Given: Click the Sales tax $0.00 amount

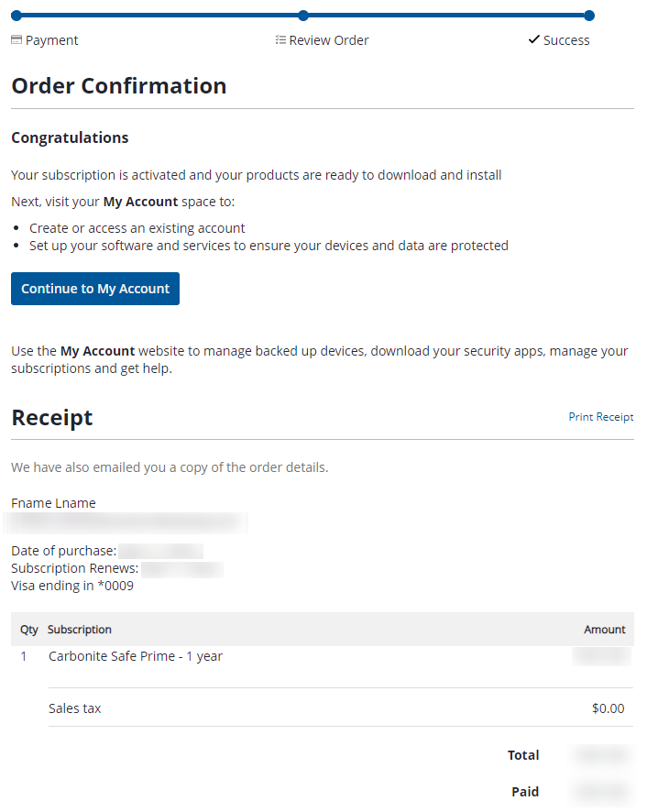Looking at the screenshot, I should pos(609,708).
